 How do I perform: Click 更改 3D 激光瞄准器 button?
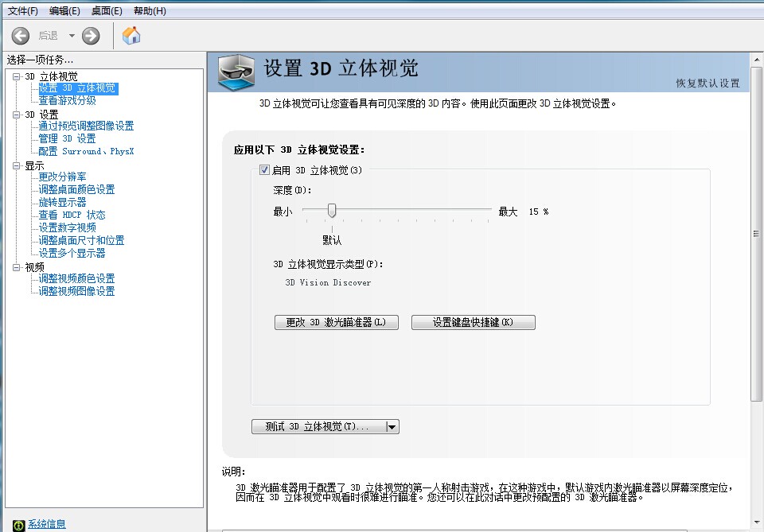336,322
